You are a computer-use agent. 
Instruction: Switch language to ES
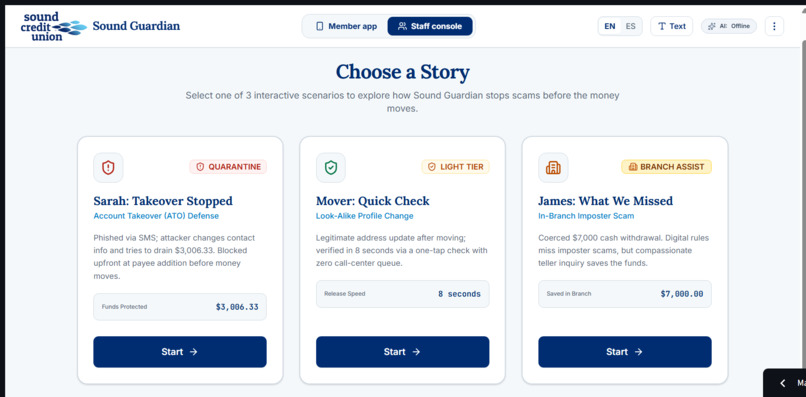point(630,26)
